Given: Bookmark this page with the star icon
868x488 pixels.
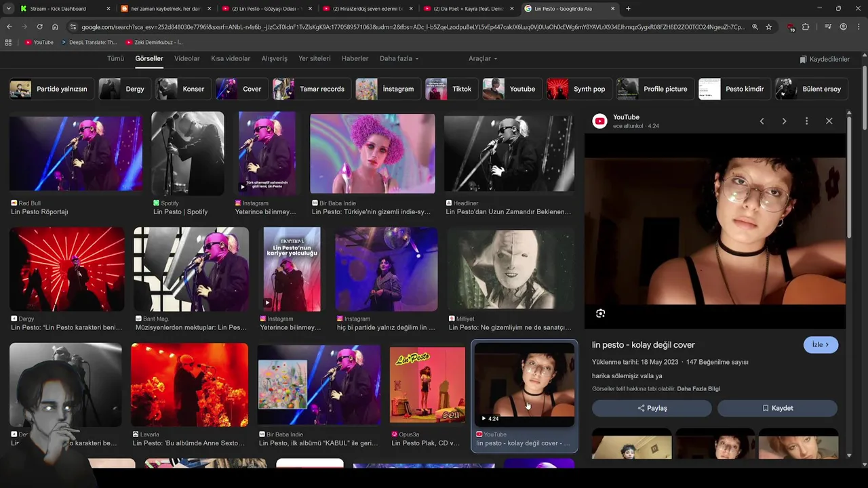Looking at the screenshot, I should (x=768, y=27).
